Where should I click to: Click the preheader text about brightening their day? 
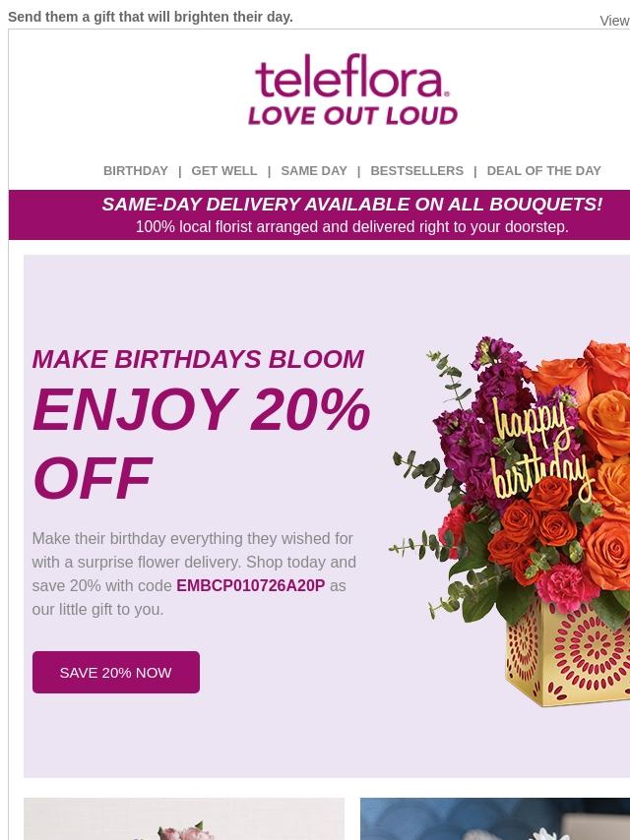pos(151,17)
